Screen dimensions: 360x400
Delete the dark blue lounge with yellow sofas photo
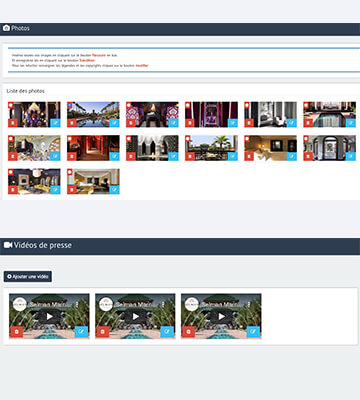[13, 189]
